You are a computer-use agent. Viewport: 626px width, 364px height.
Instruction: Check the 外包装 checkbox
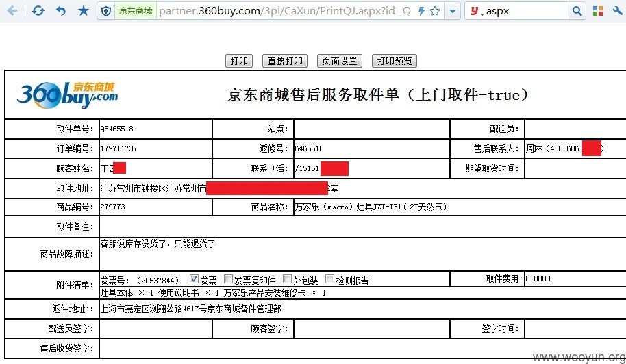point(287,278)
